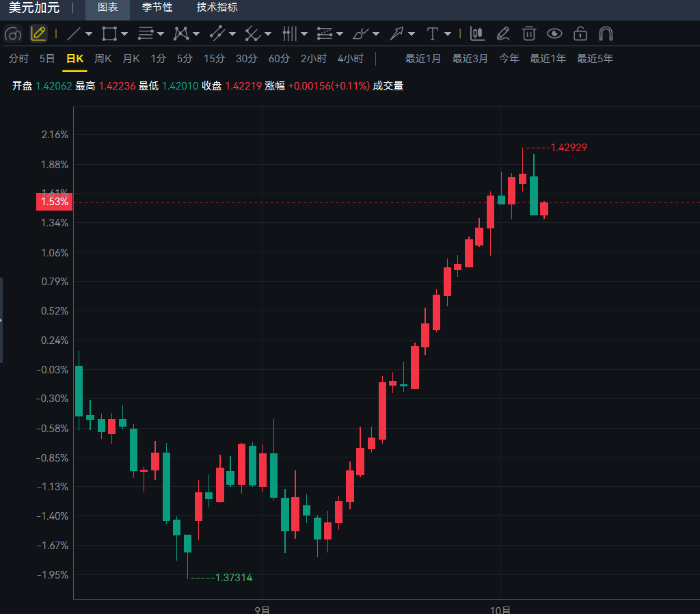Switch to the 季节性 tab
The height and width of the screenshot is (614, 700).
[157, 8]
